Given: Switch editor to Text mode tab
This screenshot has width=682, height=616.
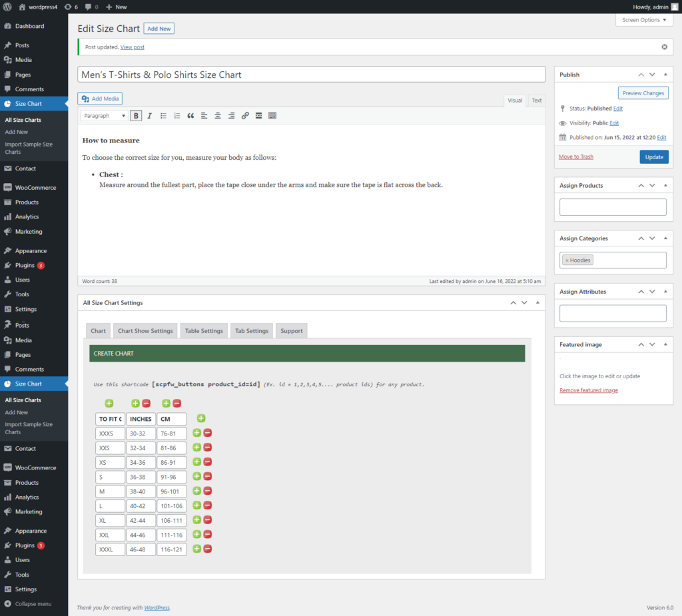Looking at the screenshot, I should click(537, 101).
